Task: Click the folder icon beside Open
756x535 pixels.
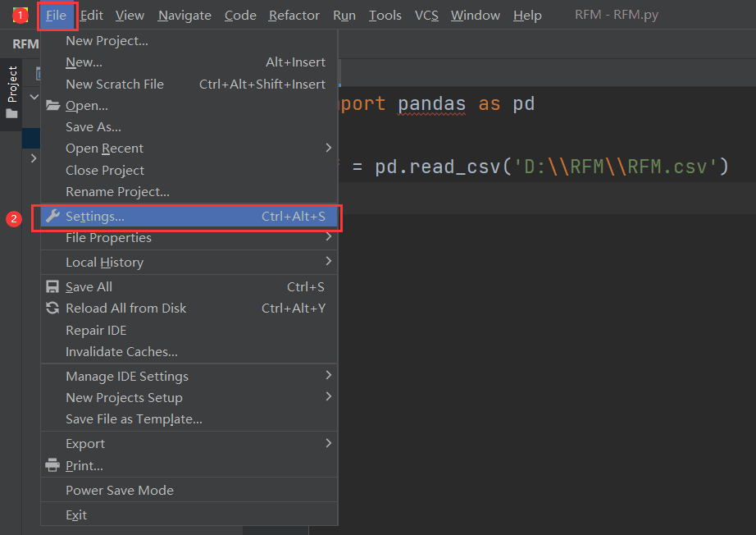Action: pyautogui.click(x=52, y=106)
